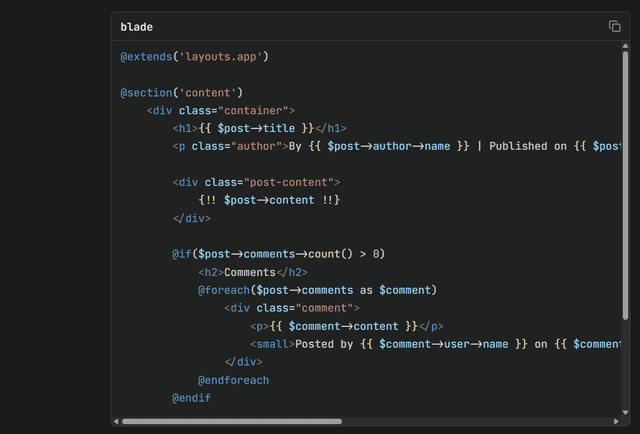Click the div class="container" opening tag

pyautogui.click(x=220, y=110)
